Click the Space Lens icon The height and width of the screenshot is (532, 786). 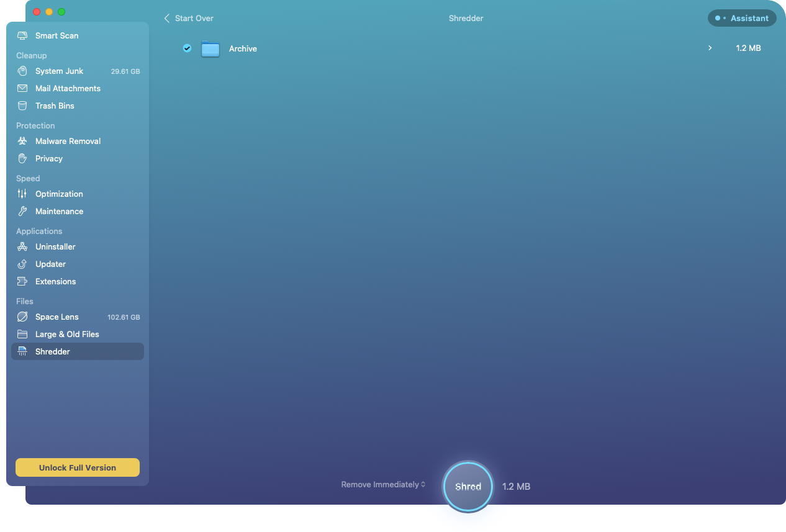pyautogui.click(x=22, y=317)
